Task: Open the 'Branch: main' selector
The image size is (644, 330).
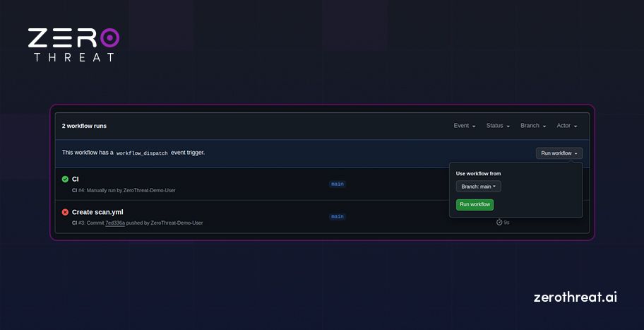Action: tap(479, 187)
